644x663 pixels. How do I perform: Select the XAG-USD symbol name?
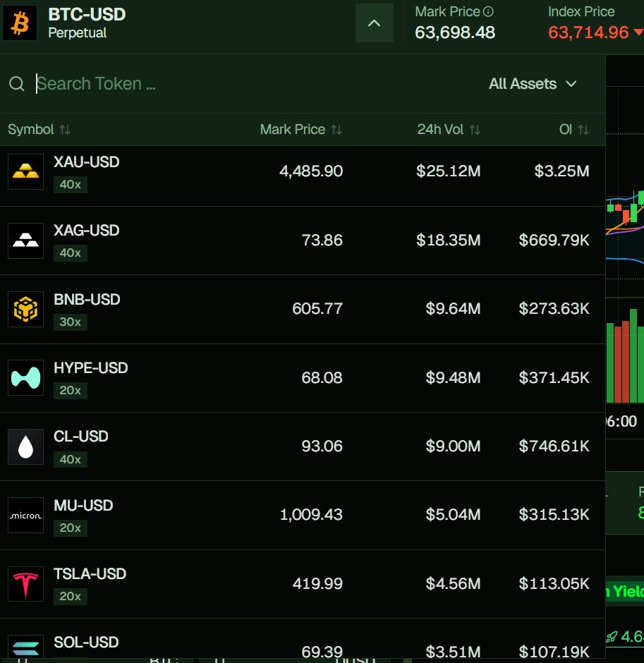[x=86, y=231]
